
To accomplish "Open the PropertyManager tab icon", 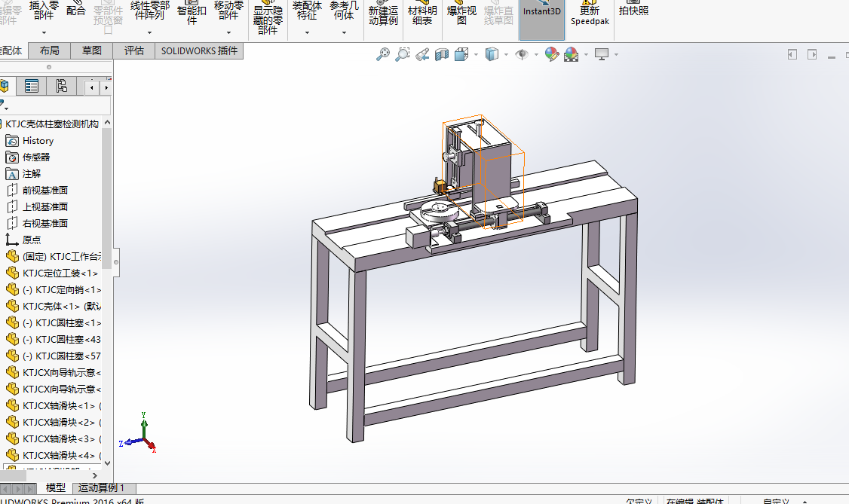I will pyautogui.click(x=32, y=87).
